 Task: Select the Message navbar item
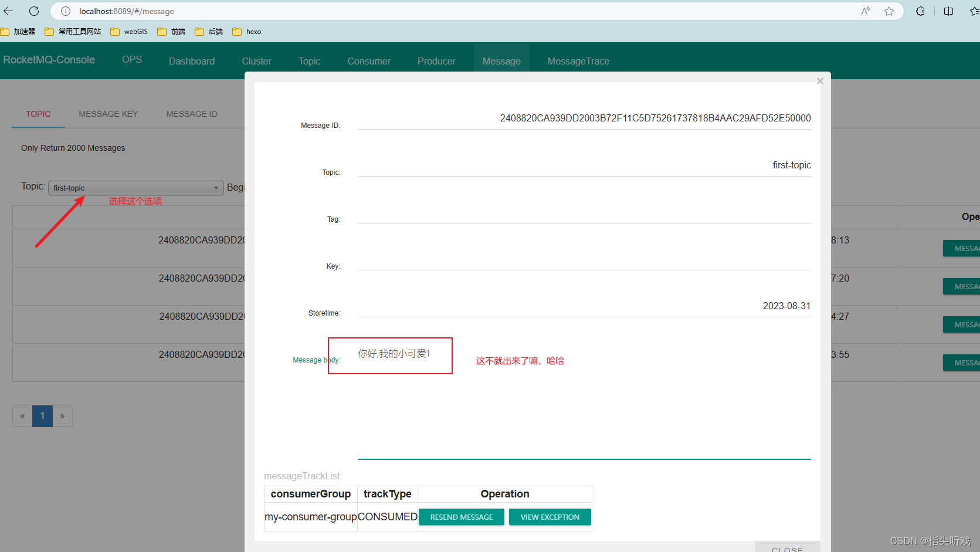tap(501, 61)
